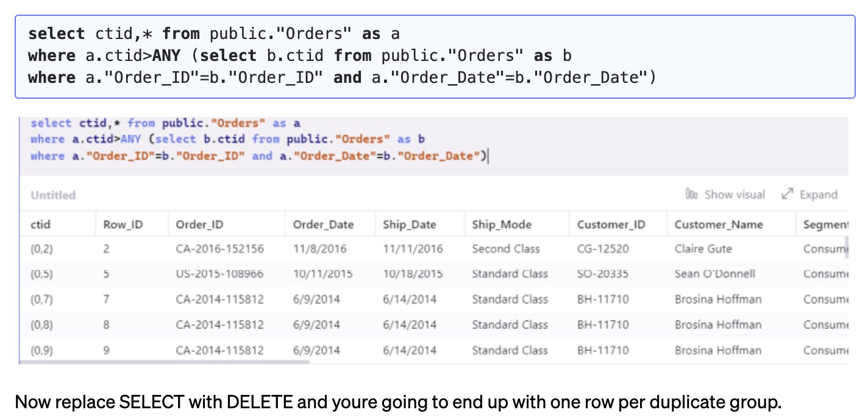Click the Show visual chart icon

coord(692,194)
